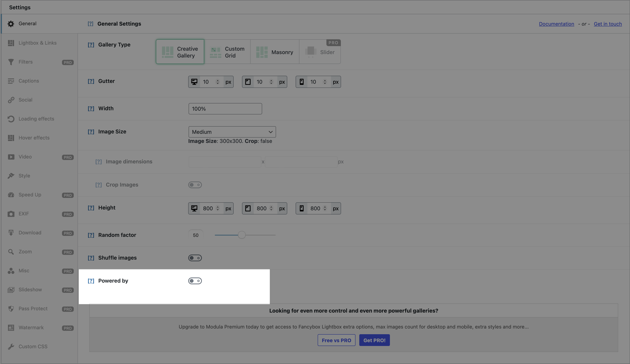630x364 pixels.
Task: Toggle the Crop Images switch
Action: (x=195, y=185)
